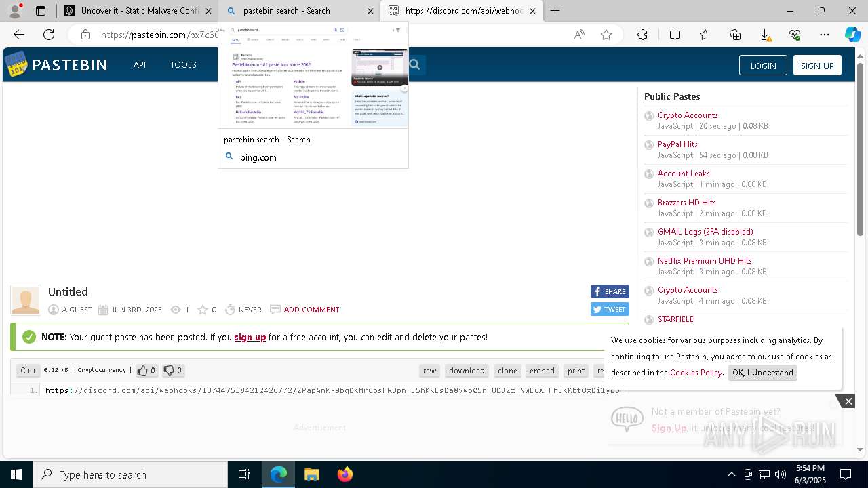The height and width of the screenshot is (488, 868).
Task: Open a new tab with the plus button
Action: pos(555,11)
